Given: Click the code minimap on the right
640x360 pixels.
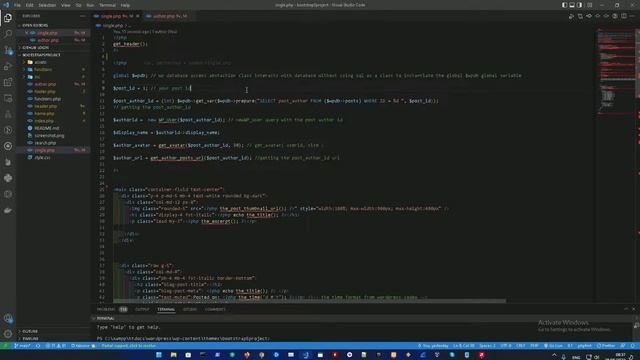Looking at the screenshot, I should point(615,71).
